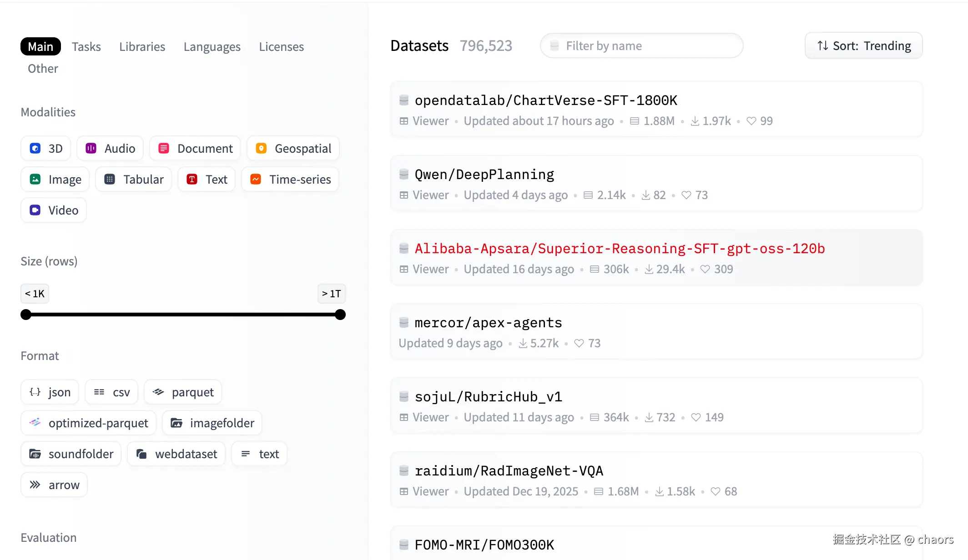Open the Alibaba-Apsara Superior-Reasoning dataset
The width and height of the screenshot is (968, 560).
(620, 249)
